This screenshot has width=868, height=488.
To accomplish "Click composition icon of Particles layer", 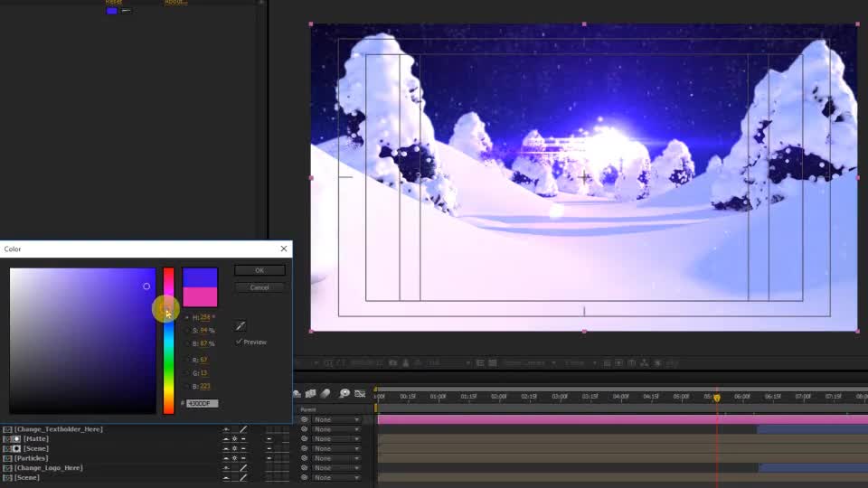I will pyautogui.click(x=7, y=458).
